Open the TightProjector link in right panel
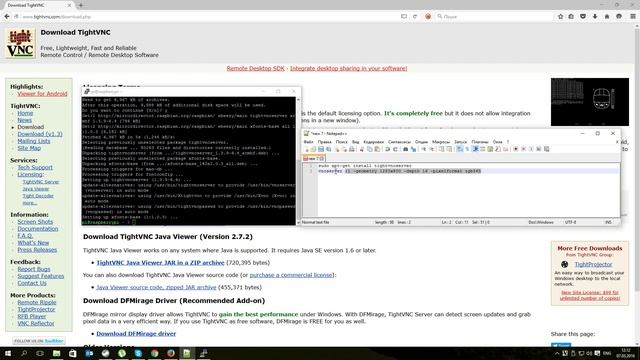Image resolution: width=640 pixels, height=360 pixels. [x=593, y=264]
